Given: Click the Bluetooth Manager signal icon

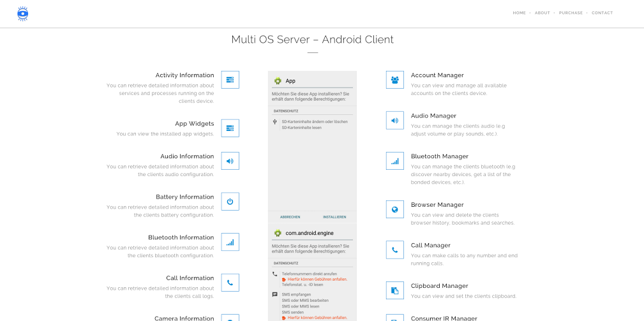Looking at the screenshot, I should 395,161.
